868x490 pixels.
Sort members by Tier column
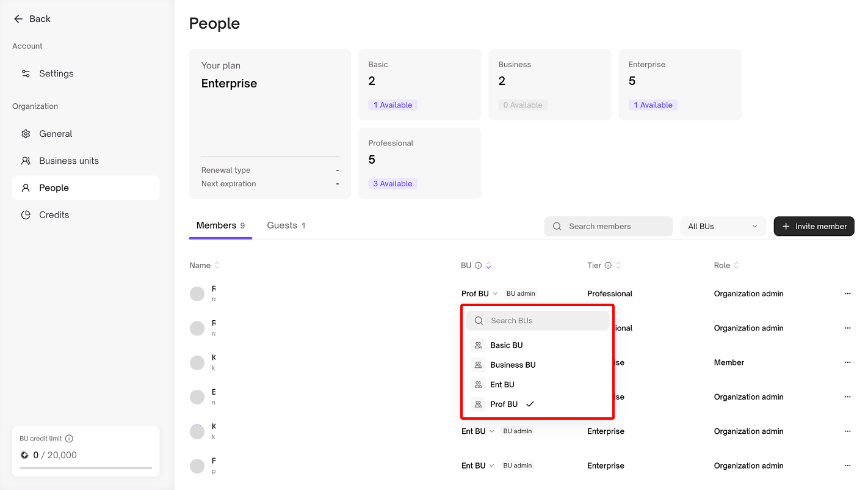(x=618, y=265)
